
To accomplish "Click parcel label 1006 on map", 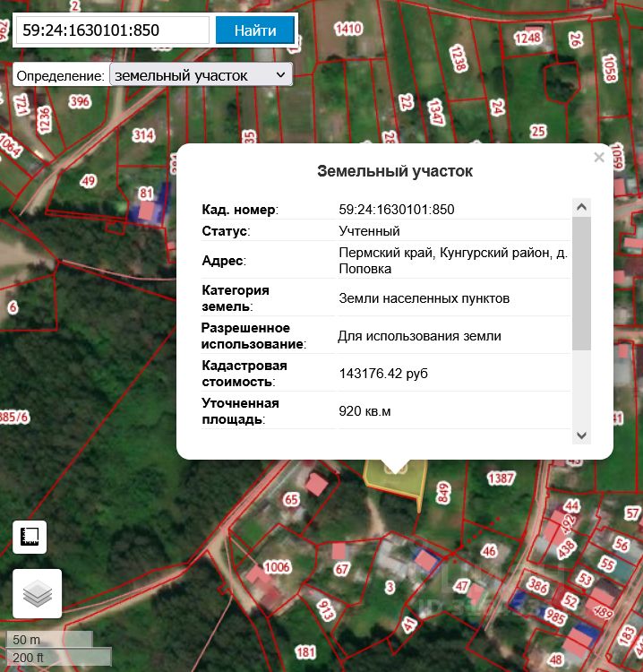I will (277, 567).
